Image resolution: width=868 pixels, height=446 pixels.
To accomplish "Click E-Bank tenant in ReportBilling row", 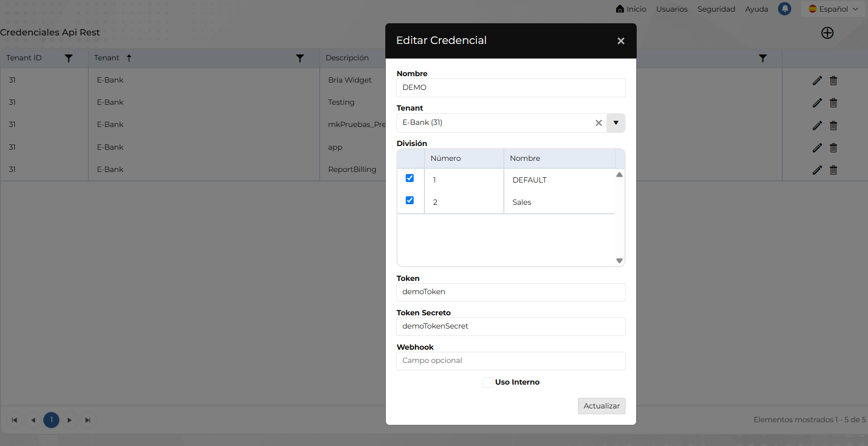I will tap(110, 169).
